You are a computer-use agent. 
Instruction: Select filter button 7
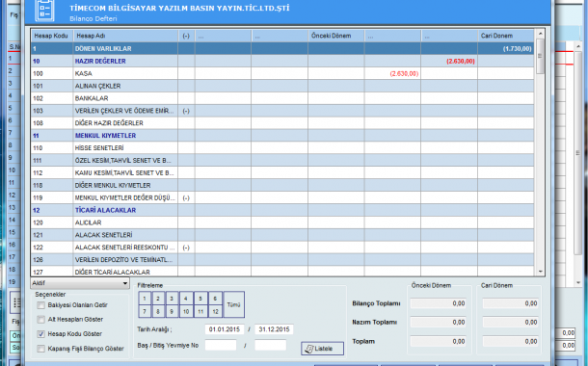tap(145, 311)
